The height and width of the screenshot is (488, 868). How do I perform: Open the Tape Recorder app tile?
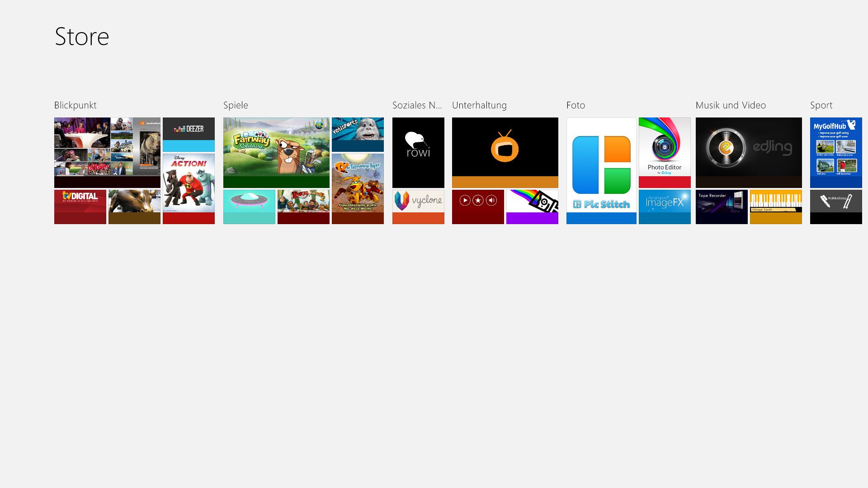click(x=721, y=206)
